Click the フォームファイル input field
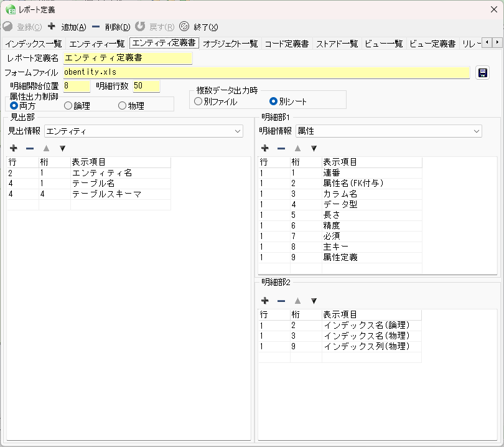 click(266, 72)
